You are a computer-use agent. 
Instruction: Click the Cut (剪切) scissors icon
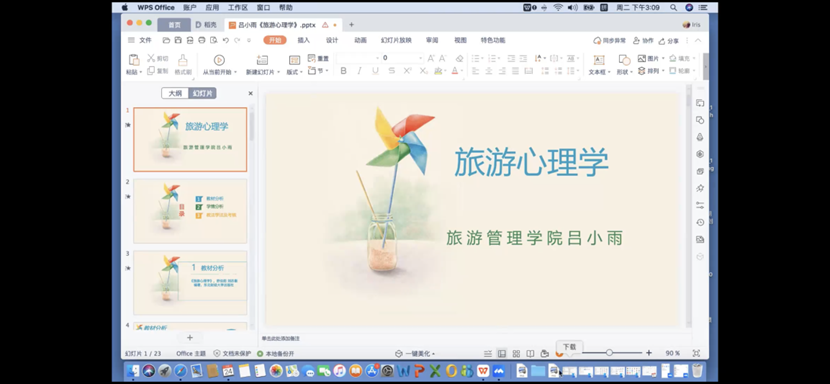pos(151,58)
